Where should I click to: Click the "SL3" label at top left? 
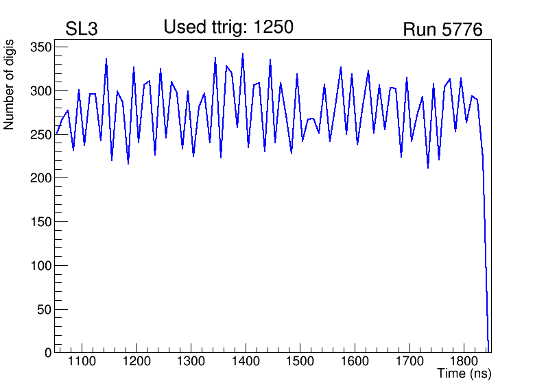(x=82, y=29)
